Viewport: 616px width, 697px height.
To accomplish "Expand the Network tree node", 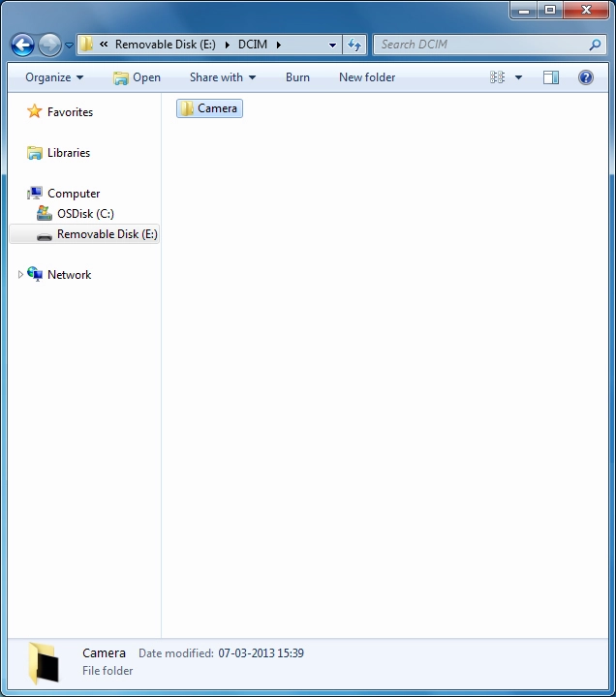I will click(21, 275).
